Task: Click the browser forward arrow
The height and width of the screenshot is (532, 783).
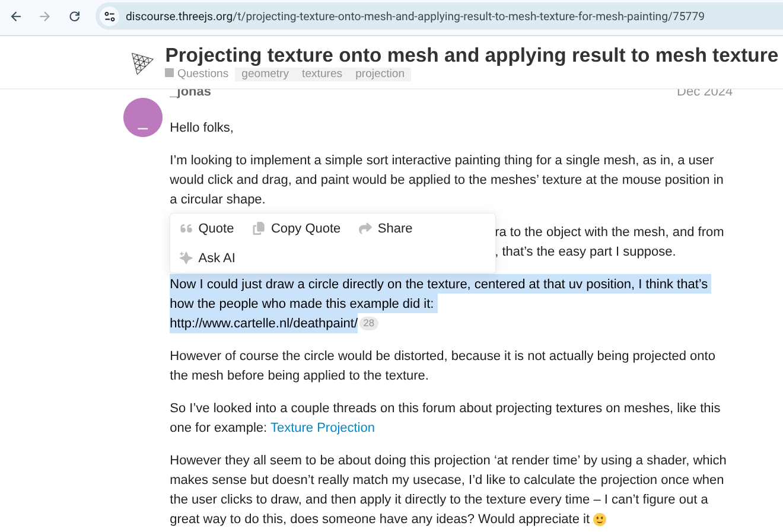Action: pyautogui.click(x=45, y=17)
